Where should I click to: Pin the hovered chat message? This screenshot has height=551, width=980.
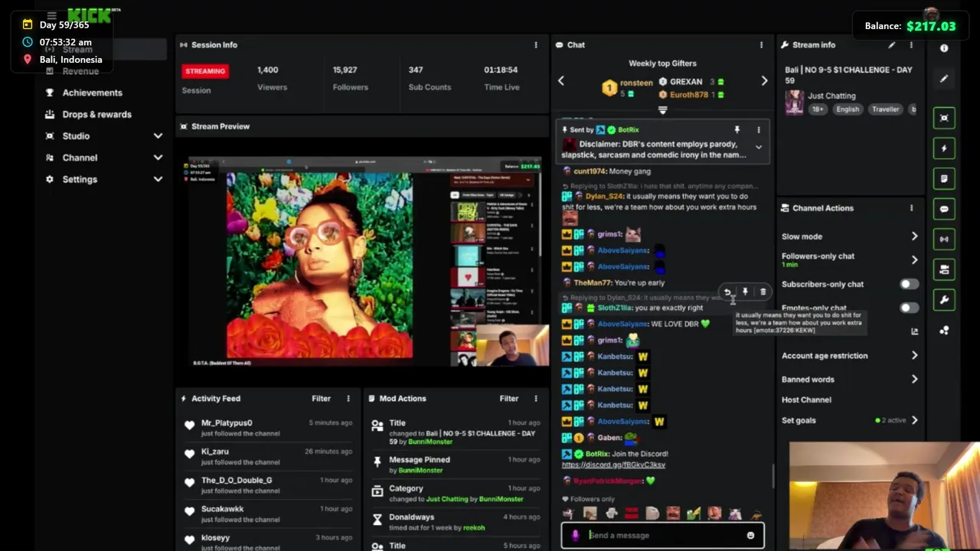click(745, 292)
